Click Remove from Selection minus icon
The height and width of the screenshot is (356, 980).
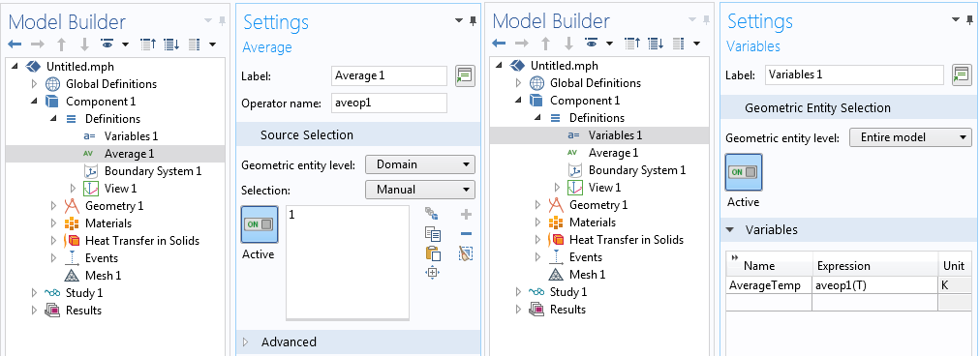click(466, 234)
